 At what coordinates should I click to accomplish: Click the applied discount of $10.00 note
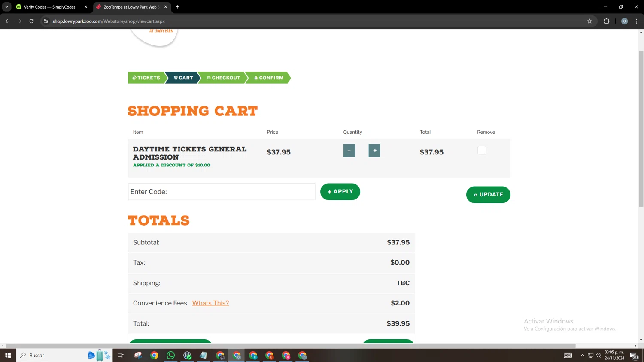pos(171,165)
